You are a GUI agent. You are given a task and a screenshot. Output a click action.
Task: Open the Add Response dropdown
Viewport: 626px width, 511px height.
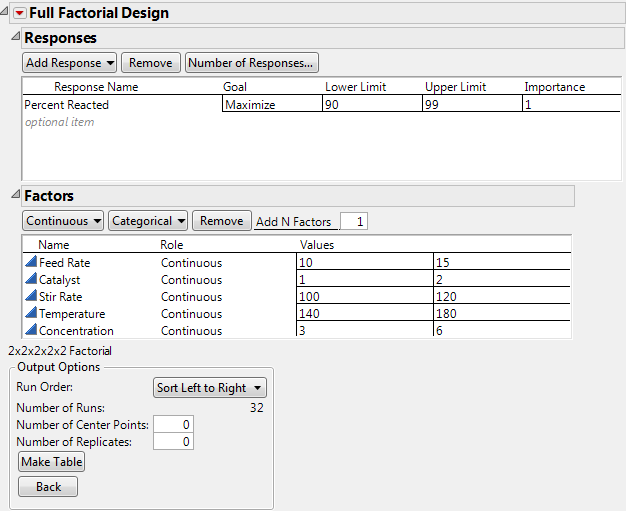tap(70, 63)
